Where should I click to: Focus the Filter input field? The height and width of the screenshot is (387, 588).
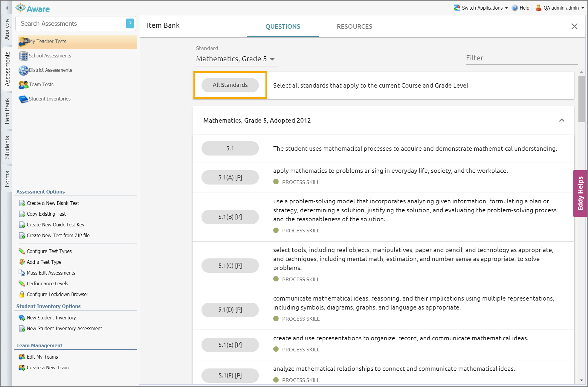(522, 58)
